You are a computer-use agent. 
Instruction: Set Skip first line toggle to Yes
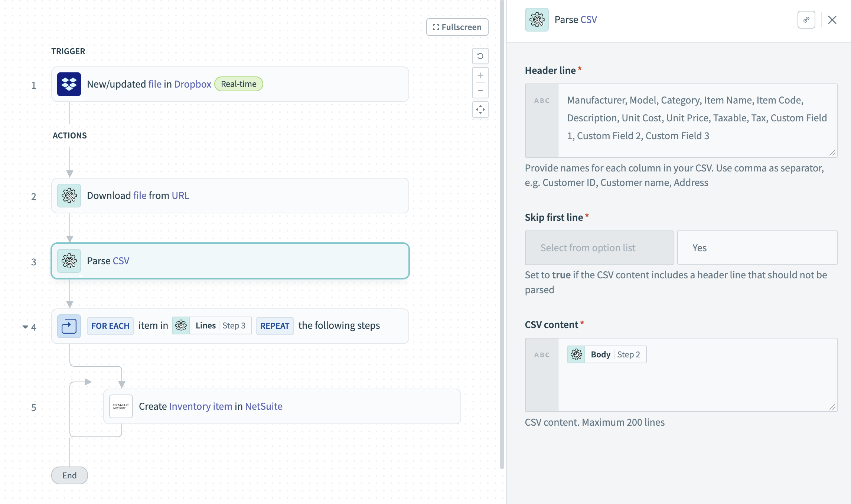(x=757, y=248)
